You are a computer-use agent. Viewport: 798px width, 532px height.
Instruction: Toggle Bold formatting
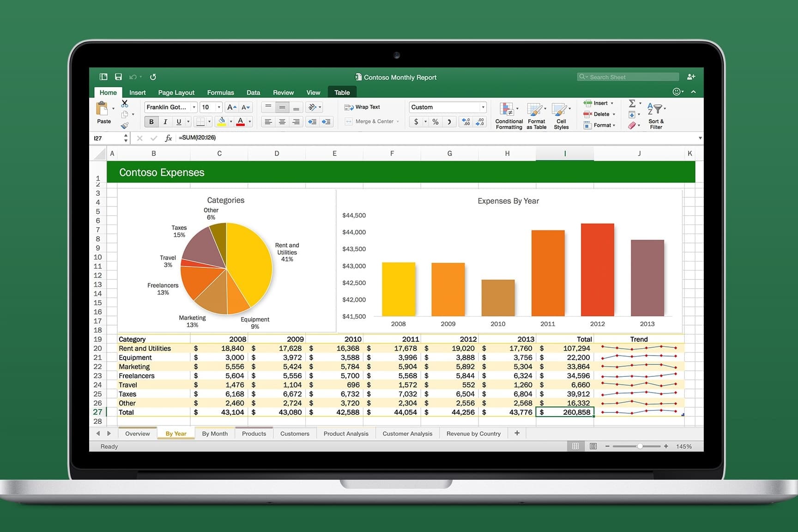tap(151, 122)
